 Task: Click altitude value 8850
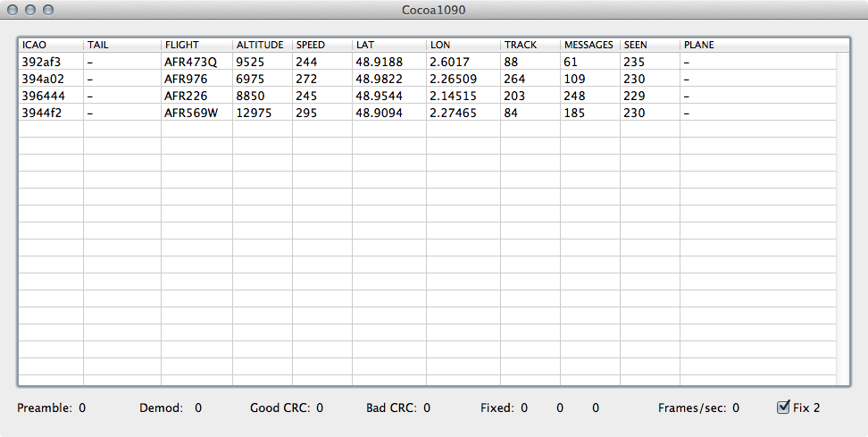pyautogui.click(x=250, y=96)
